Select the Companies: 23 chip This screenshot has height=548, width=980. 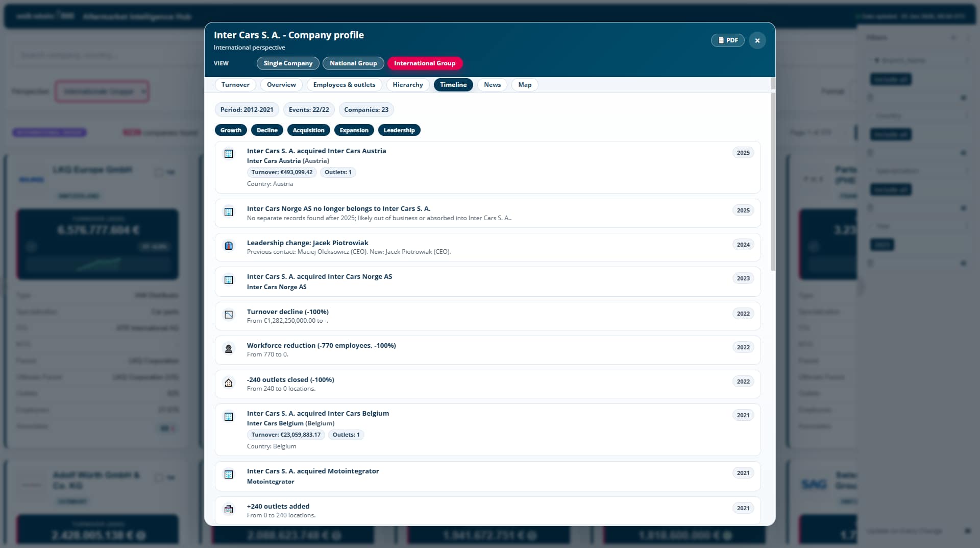click(x=366, y=110)
